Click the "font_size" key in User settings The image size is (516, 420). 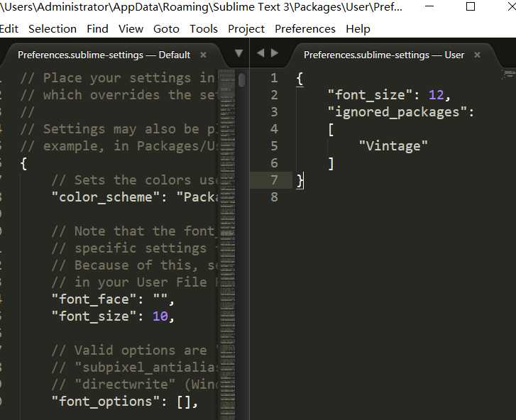pos(370,95)
